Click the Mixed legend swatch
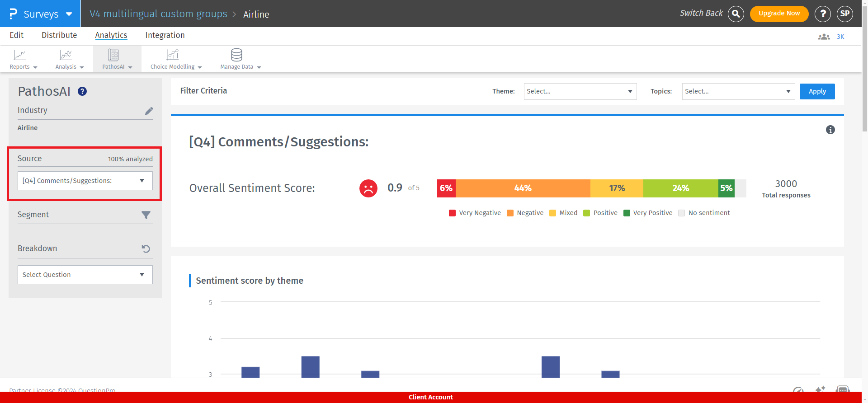Image resolution: width=868 pixels, height=403 pixels. 552,213
